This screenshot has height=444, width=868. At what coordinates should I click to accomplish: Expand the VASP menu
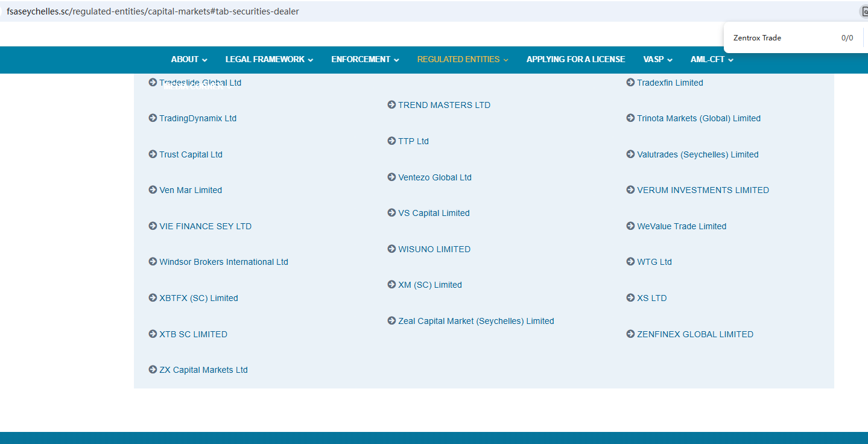coord(657,60)
